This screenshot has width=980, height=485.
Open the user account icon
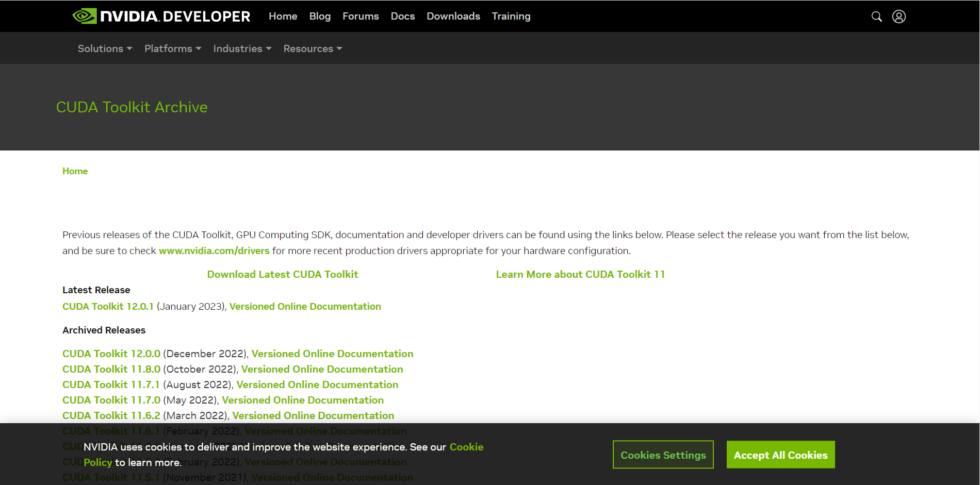coord(899,16)
